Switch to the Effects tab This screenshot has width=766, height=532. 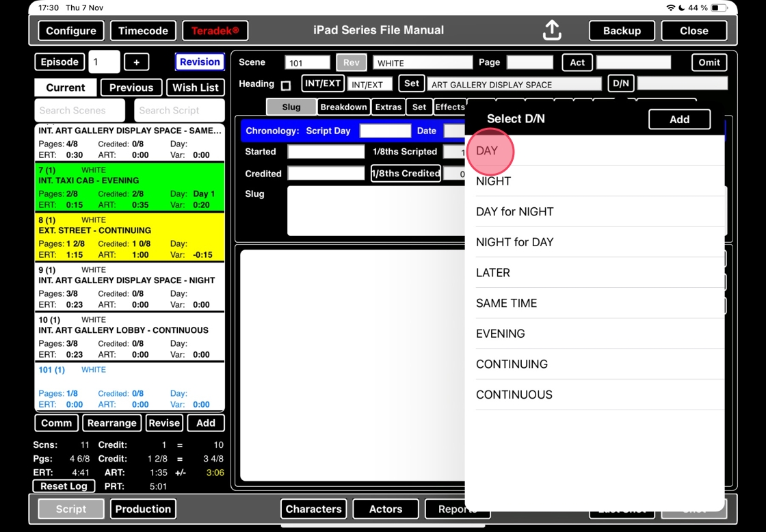[x=450, y=107]
